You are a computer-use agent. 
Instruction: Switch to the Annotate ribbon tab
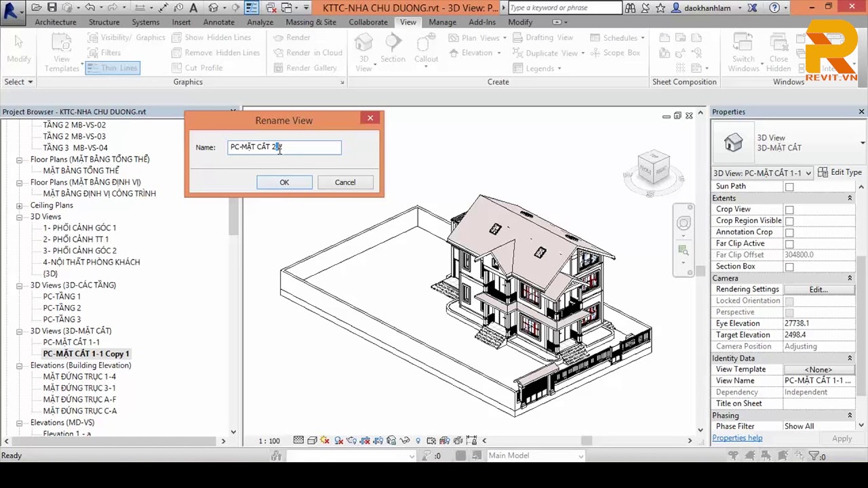[218, 22]
